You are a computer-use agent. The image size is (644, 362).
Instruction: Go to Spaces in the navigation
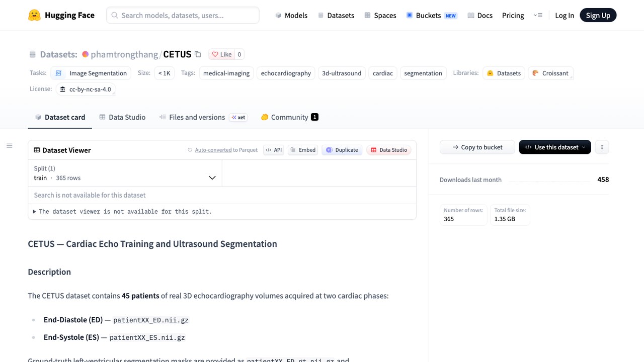(x=380, y=15)
